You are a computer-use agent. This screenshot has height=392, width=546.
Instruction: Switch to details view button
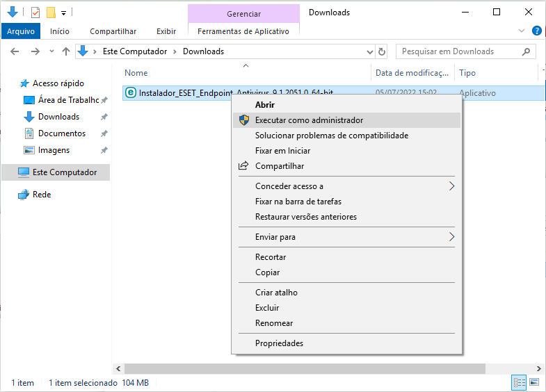(x=519, y=382)
